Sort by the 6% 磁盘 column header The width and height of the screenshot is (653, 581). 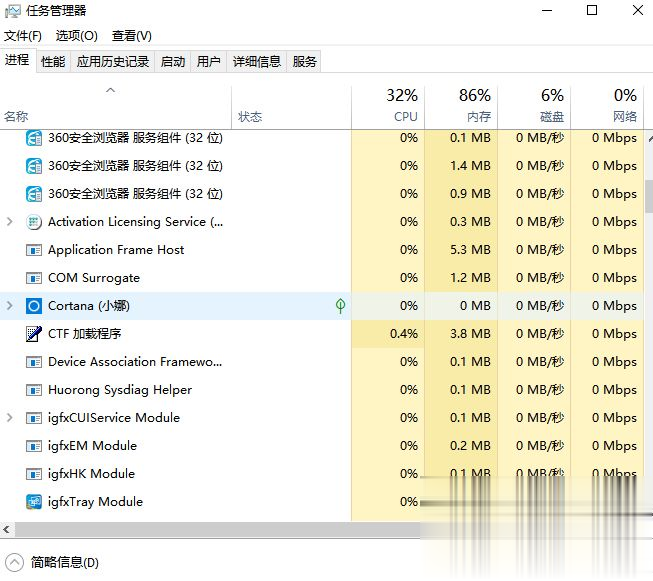coord(534,108)
